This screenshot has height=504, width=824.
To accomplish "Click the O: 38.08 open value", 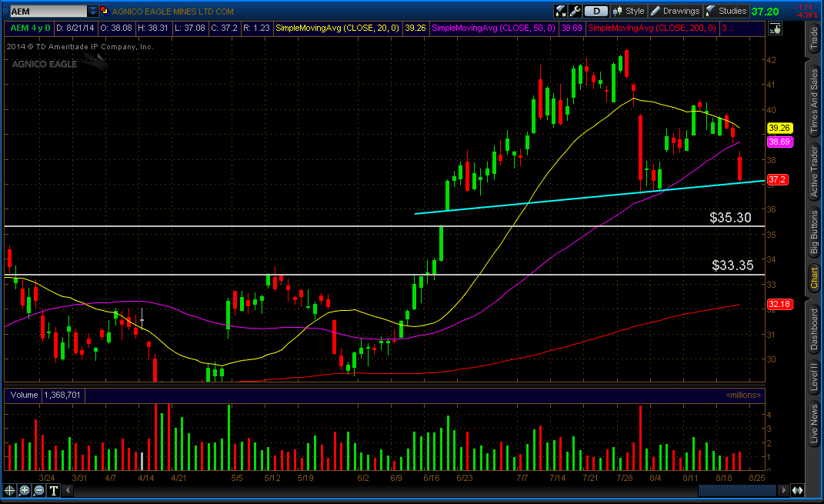I will tap(116, 28).
